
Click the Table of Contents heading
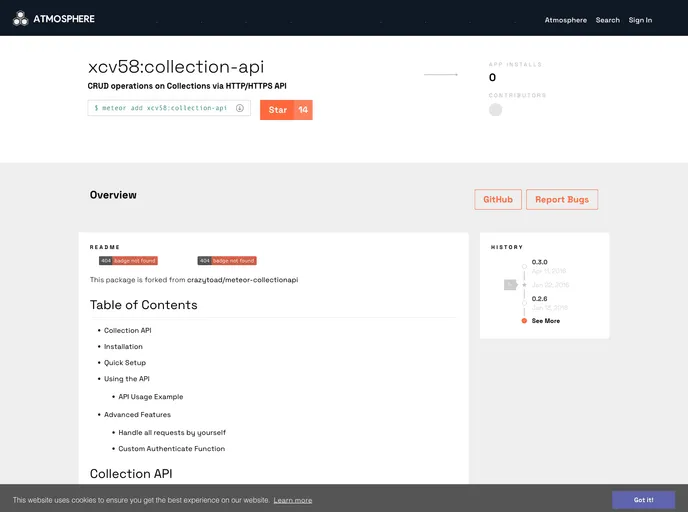coord(143,305)
